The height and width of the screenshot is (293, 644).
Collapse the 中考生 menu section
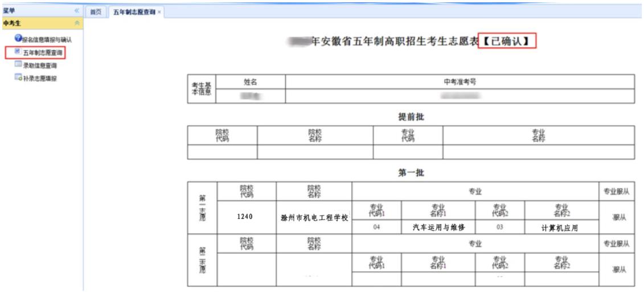coord(77,23)
